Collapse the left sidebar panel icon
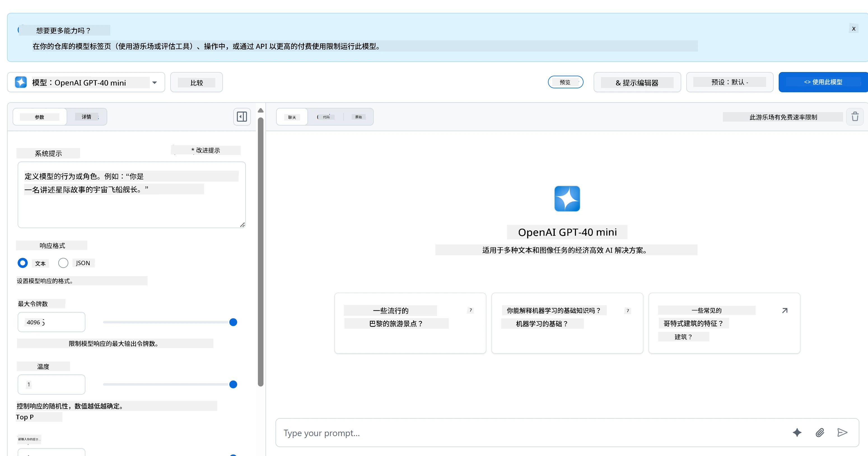Image resolution: width=868 pixels, height=456 pixels. click(x=242, y=117)
